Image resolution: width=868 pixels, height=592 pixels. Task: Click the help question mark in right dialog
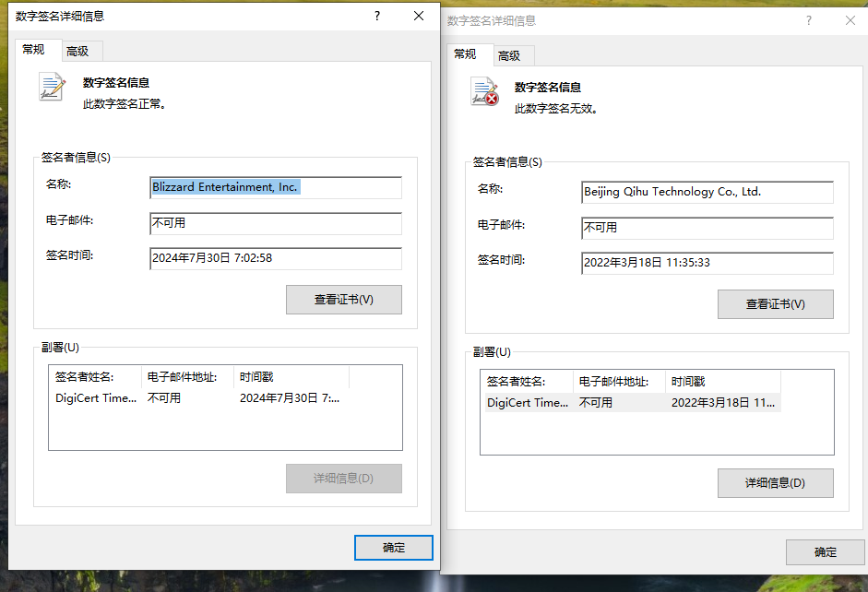(809, 20)
